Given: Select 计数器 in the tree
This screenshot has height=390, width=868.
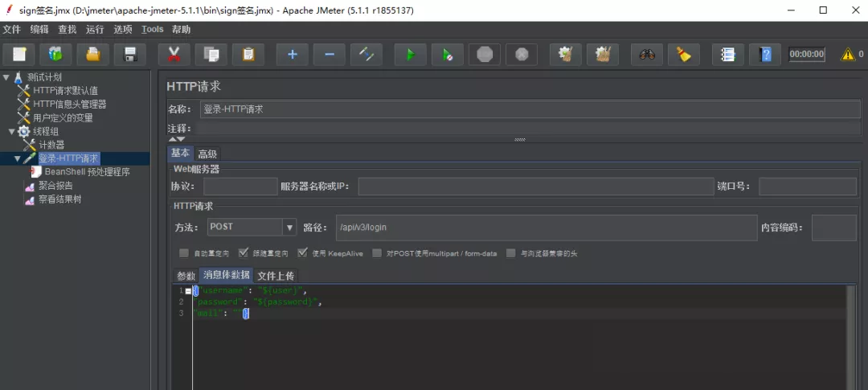Looking at the screenshot, I should click(x=51, y=145).
